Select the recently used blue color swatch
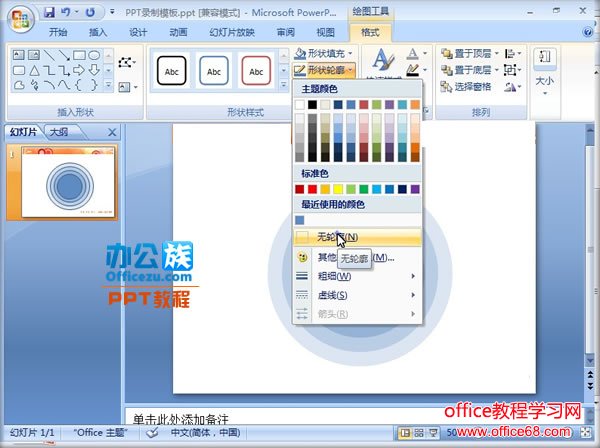The height and width of the screenshot is (448, 600). pos(300,220)
